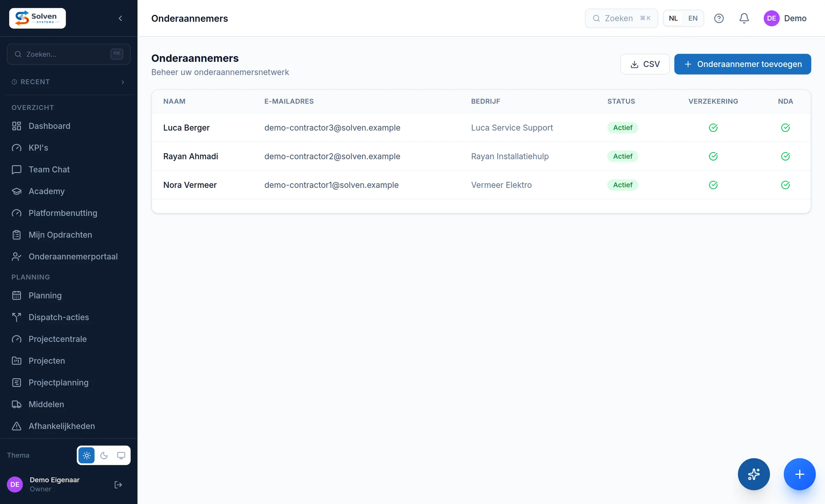Click the Demo Eigenaar profile avatar
This screenshot has width=825, height=504.
point(15,484)
